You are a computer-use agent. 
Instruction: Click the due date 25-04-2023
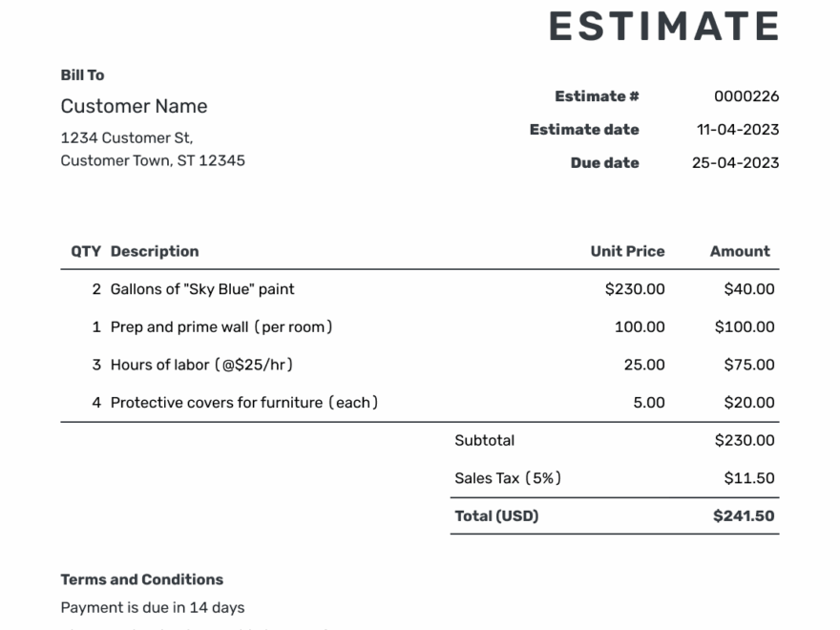(735, 163)
